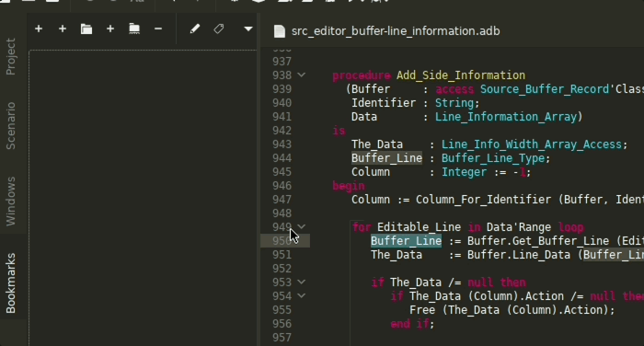
Task: Click the Add_Side_Information procedure name
Action: (461, 75)
